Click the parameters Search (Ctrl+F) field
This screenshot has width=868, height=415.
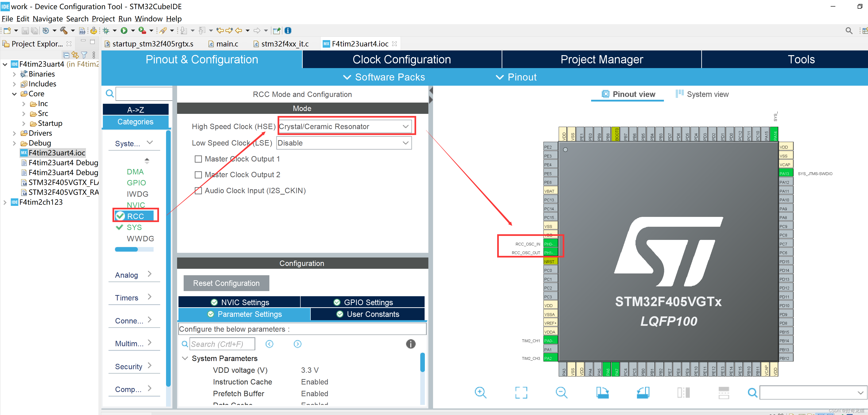pos(222,344)
